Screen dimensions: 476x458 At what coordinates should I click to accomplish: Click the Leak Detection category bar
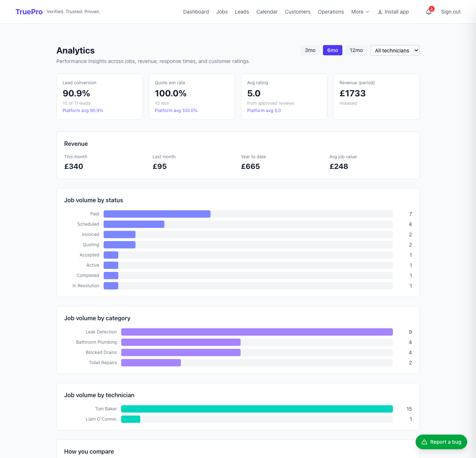(x=257, y=332)
